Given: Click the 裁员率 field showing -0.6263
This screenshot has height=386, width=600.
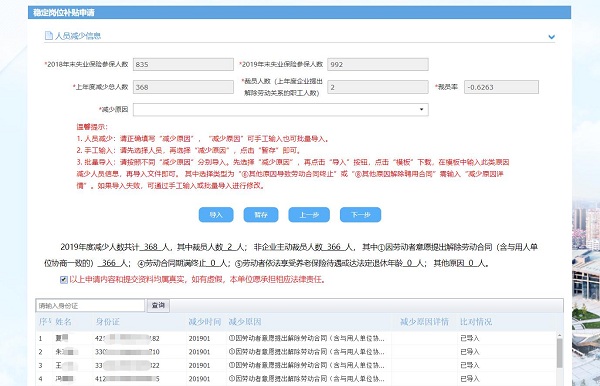Looking at the screenshot, I should tap(501, 87).
